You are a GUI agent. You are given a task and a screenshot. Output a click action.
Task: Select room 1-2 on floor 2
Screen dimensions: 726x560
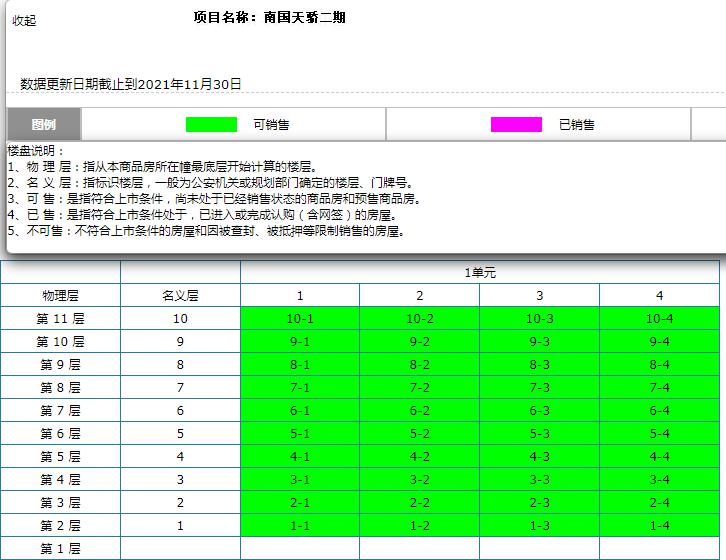pos(419,525)
